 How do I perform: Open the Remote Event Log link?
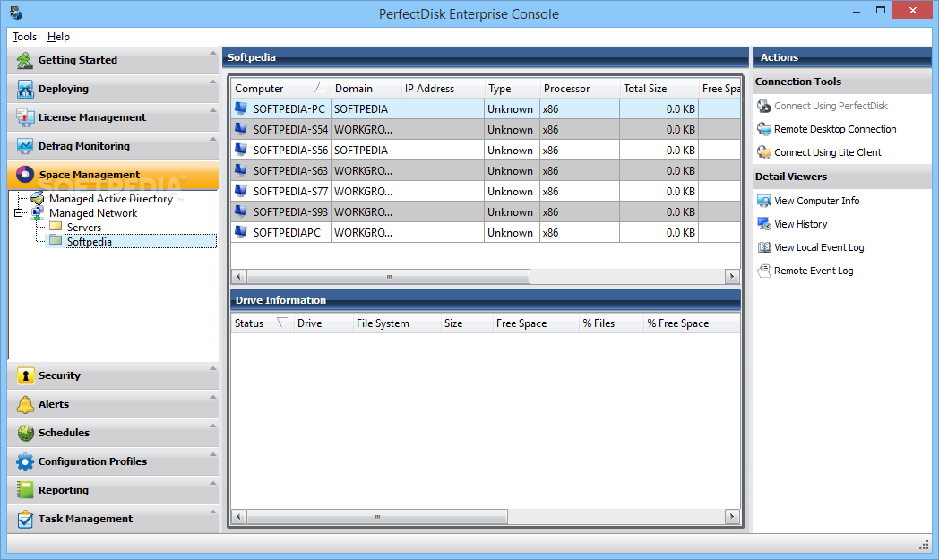[x=814, y=271]
